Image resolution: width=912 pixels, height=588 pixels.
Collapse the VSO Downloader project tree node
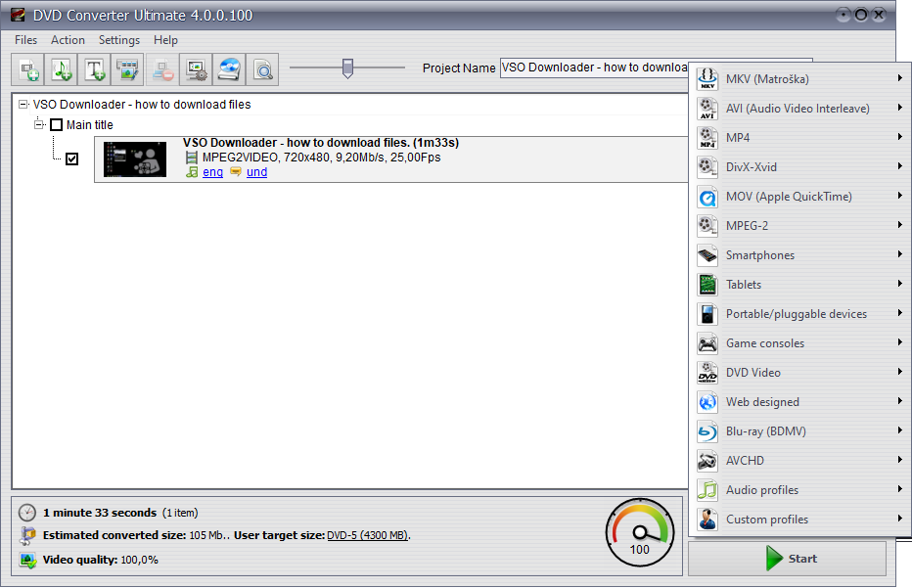pos(23,105)
